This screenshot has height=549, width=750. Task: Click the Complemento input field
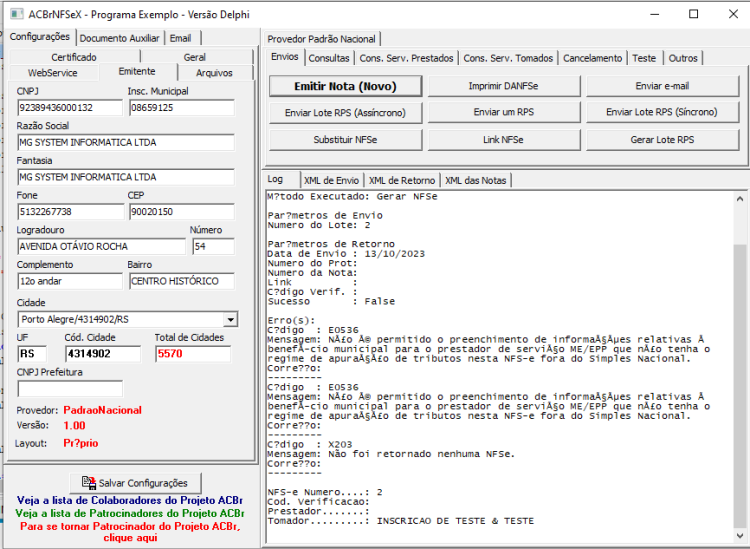tap(70, 281)
